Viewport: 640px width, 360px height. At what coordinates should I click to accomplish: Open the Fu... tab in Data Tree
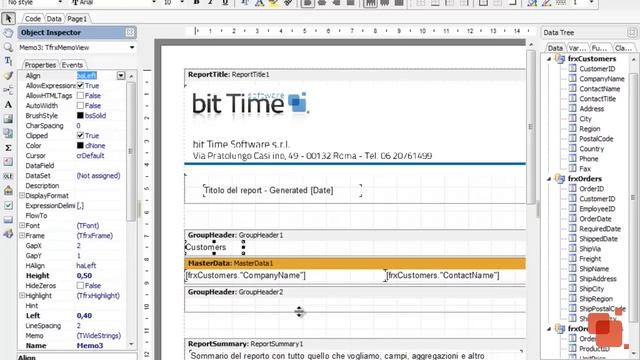(x=599, y=48)
